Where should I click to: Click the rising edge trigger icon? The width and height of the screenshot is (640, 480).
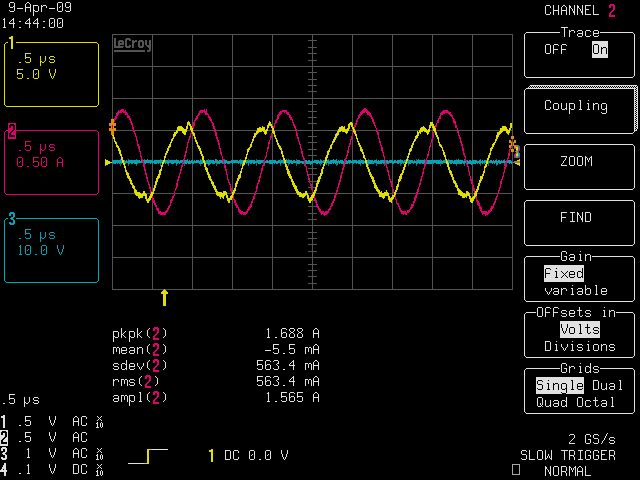pyautogui.click(x=148, y=456)
